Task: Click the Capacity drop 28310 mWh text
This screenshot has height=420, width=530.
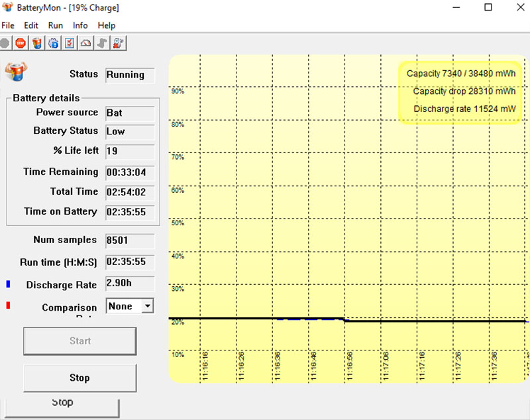Action: coord(464,91)
